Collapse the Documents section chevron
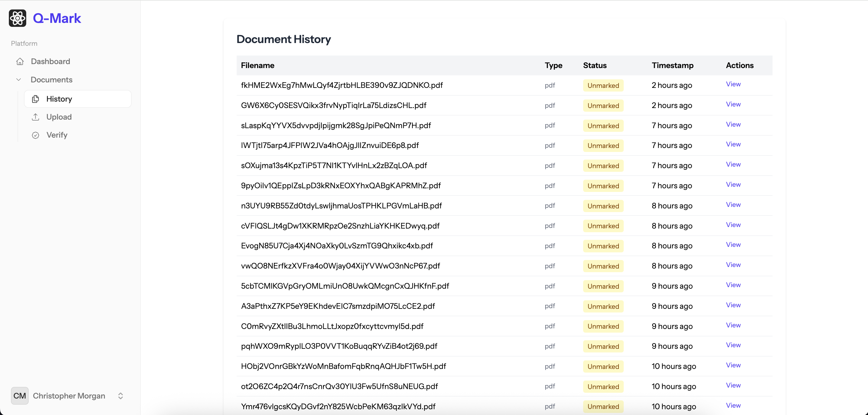The height and width of the screenshot is (415, 868). click(x=19, y=80)
